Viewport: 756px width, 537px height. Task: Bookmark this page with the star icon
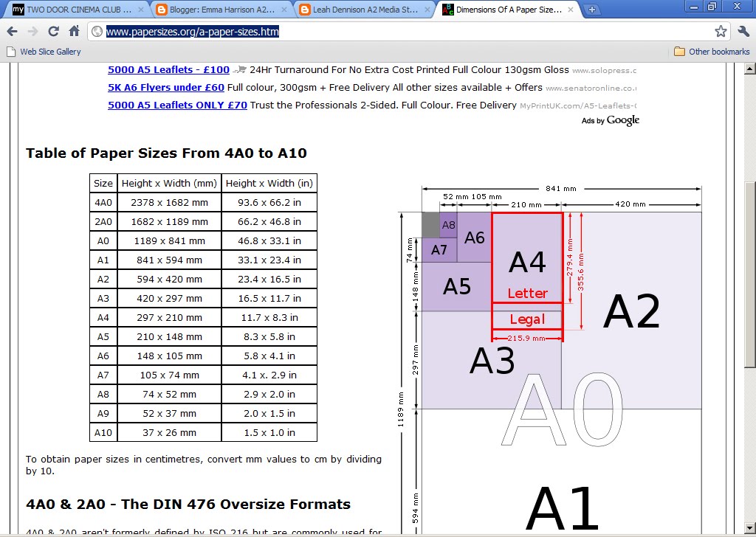pos(721,31)
